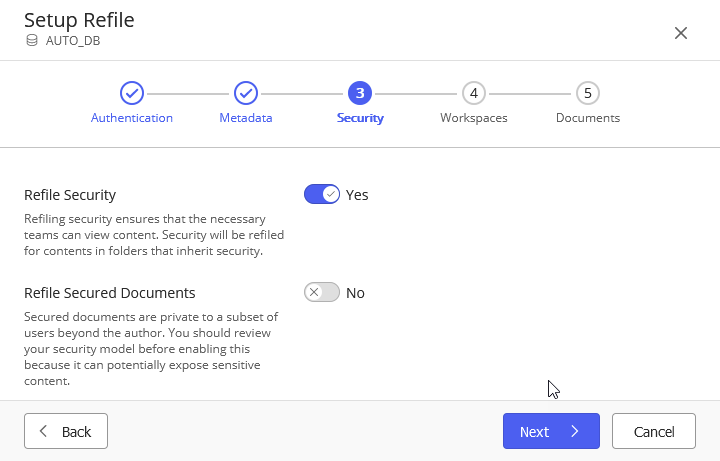720x461 pixels.
Task: Go to the Authentication step label
Action: pyautogui.click(x=132, y=118)
